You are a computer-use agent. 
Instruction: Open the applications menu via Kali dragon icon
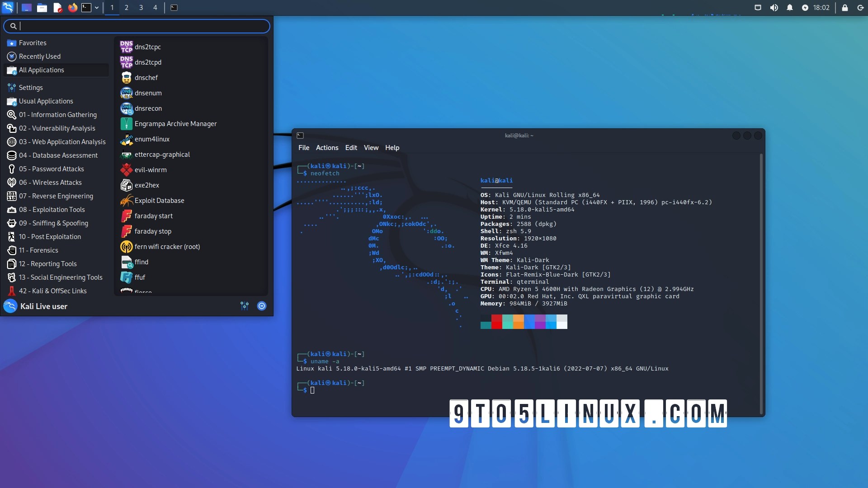tap(8, 7)
